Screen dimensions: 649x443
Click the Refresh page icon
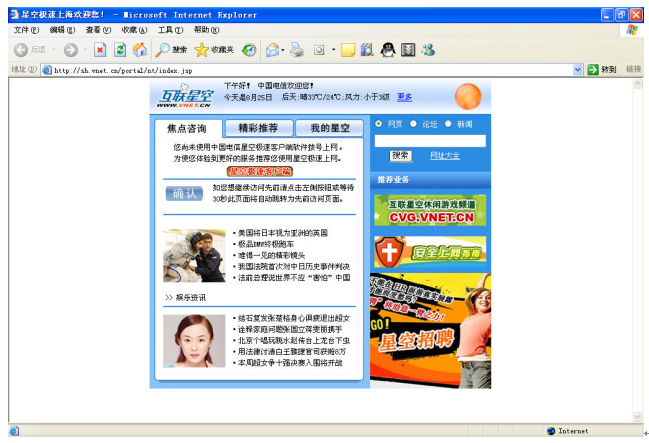click(x=120, y=50)
